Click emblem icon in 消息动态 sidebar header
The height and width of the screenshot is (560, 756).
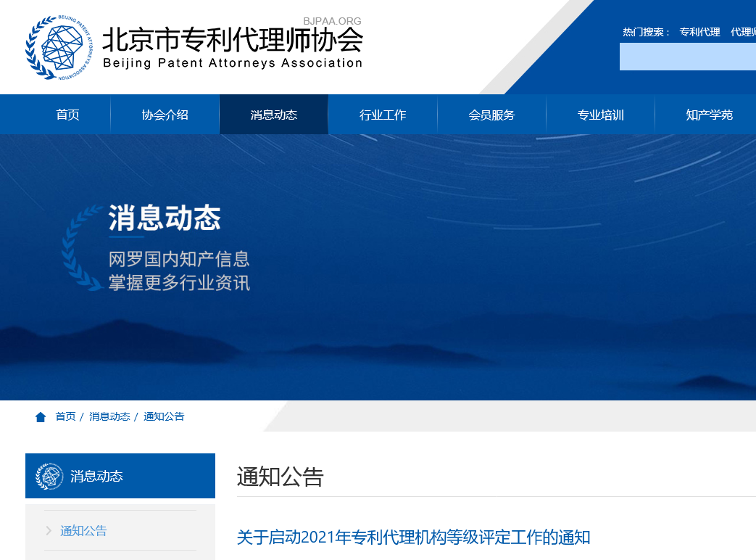pyautogui.click(x=49, y=476)
